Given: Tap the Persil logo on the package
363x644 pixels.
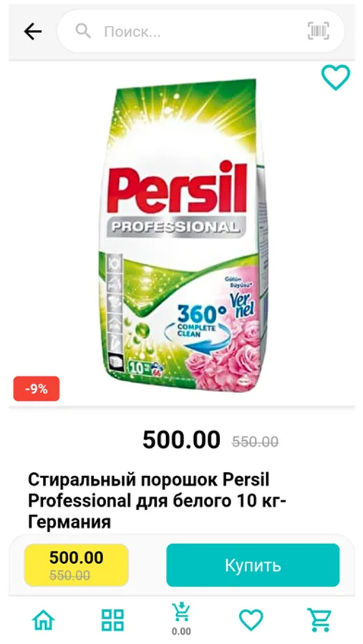Looking at the screenshot, I should tap(177, 189).
